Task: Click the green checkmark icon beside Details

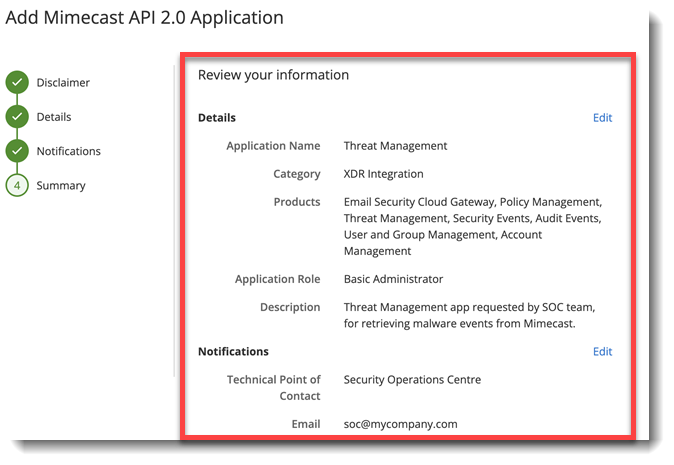Action: [x=17, y=117]
